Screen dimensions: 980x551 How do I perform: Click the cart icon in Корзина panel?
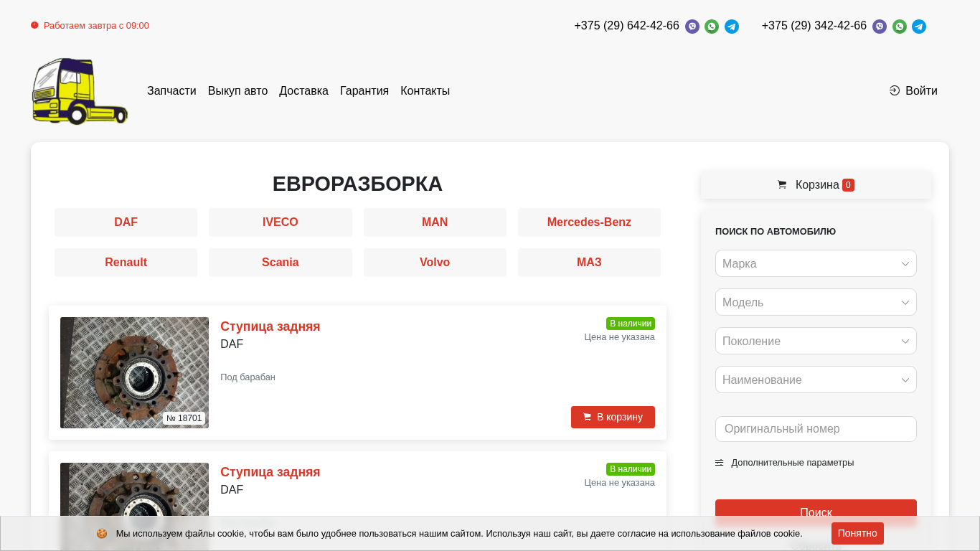(782, 184)
